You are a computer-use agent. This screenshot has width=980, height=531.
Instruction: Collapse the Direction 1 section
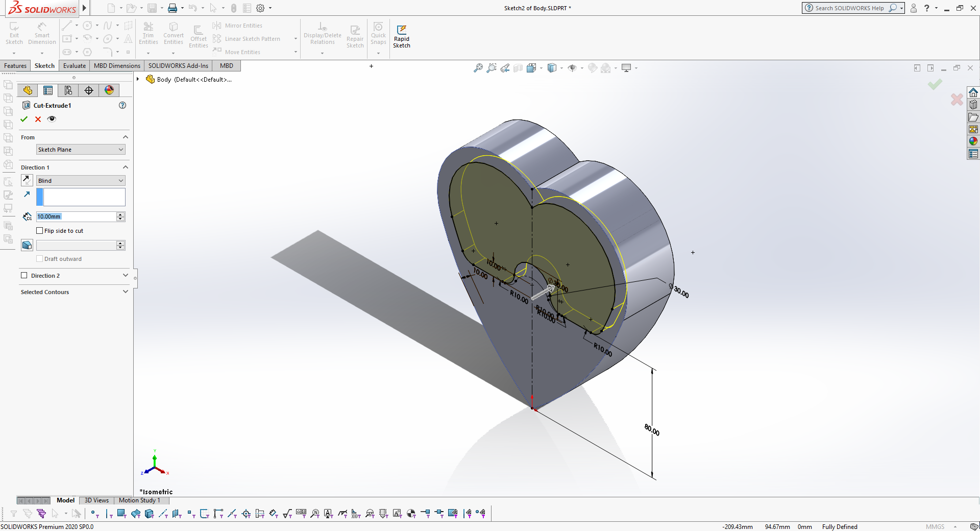[126, 167]
